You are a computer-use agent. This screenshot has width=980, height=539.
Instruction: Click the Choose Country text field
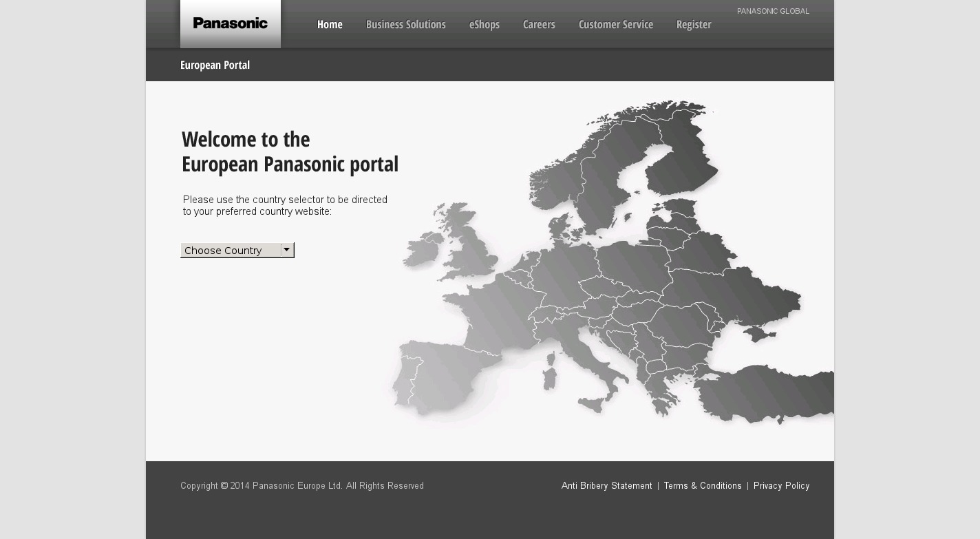click(x=231, y=251)
